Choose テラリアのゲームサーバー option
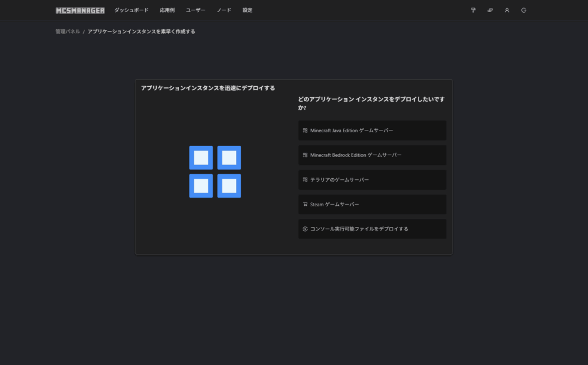Screen dimensions: 588x365 click(372, 179)
